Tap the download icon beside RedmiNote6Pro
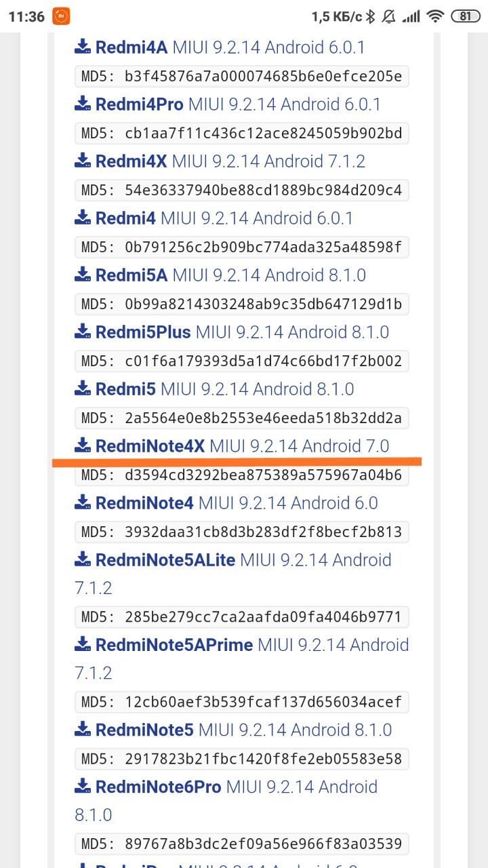The width and height of the screenshot is (488, 868). (x=83, y=787)
